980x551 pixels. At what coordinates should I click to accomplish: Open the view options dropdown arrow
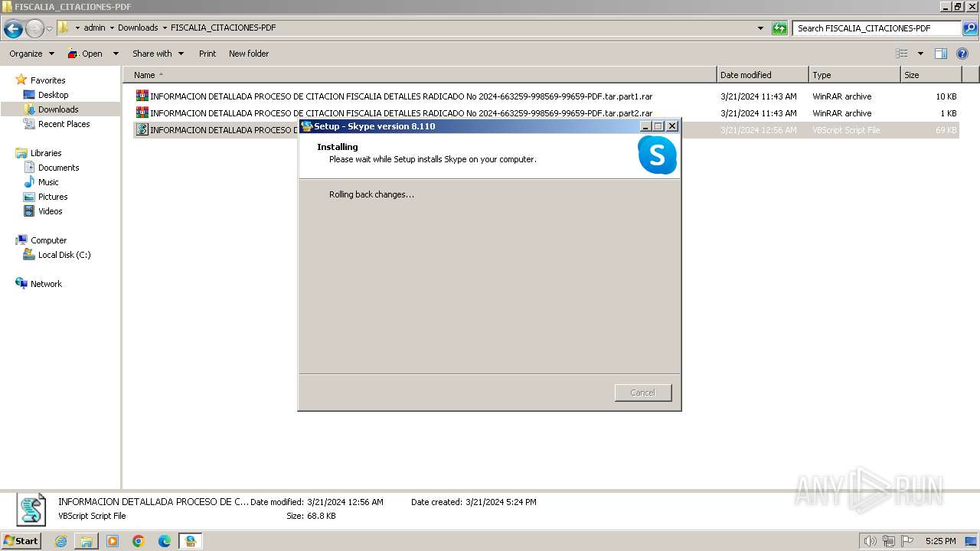coord(920,54)
